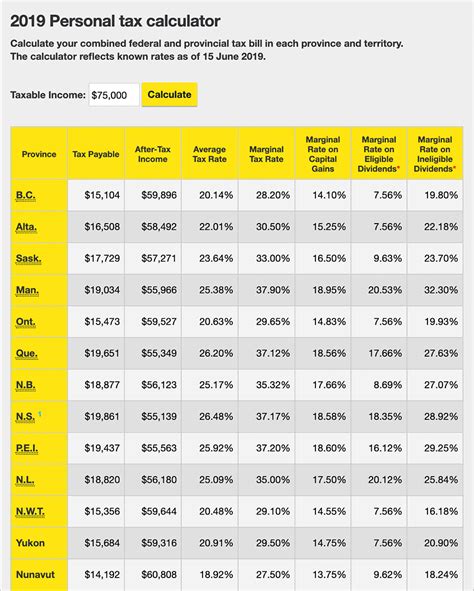Click the footnote 1 marker beside N.S.
The image size is (474, 591).
click(40, 414)
